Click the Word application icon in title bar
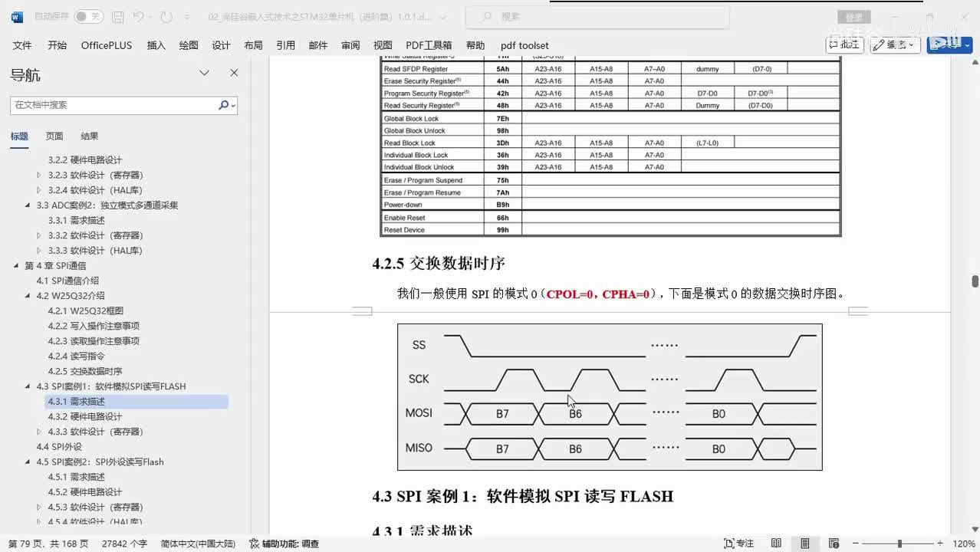The width and height of the screenshot is (980, 552). [17, 17]
